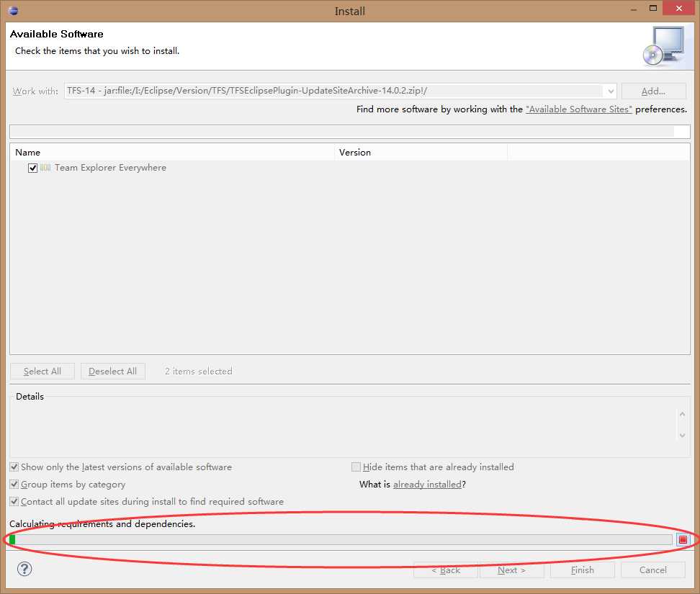The height and width of the screenshot is (594, 700).
Task: Open the already installed link
Action: tap(427, 485)
